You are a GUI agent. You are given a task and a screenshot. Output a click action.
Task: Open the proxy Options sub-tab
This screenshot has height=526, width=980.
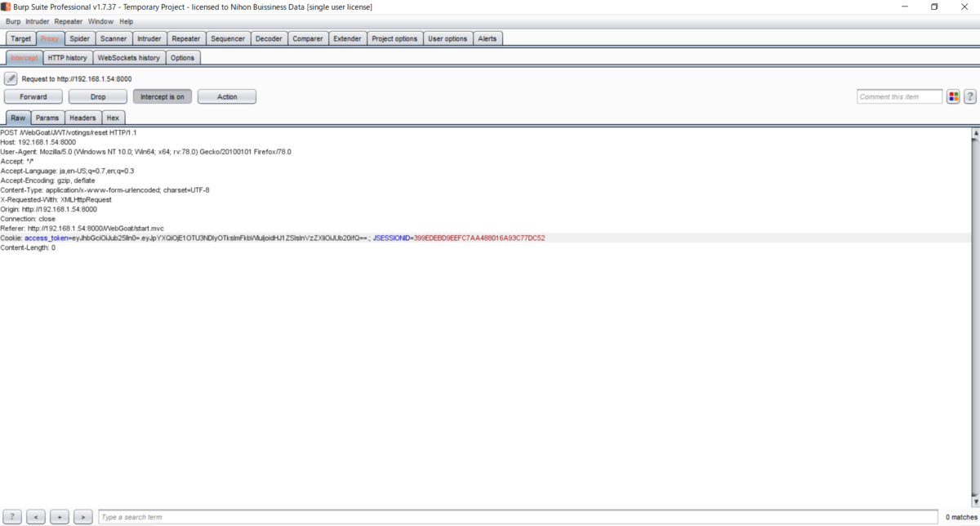click(183, 58)
